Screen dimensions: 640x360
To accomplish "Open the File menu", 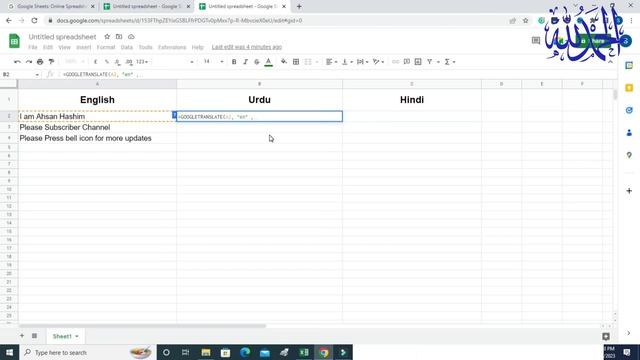I will [33, 47].
